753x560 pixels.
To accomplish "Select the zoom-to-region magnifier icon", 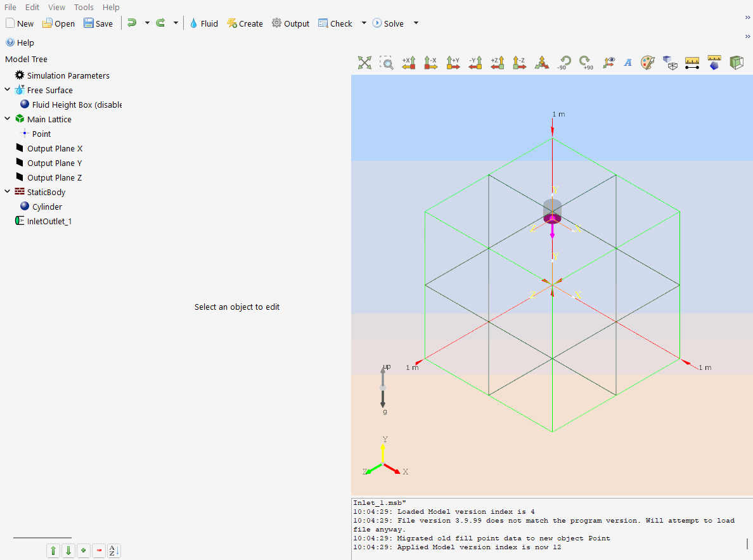I will pos(387,62).
